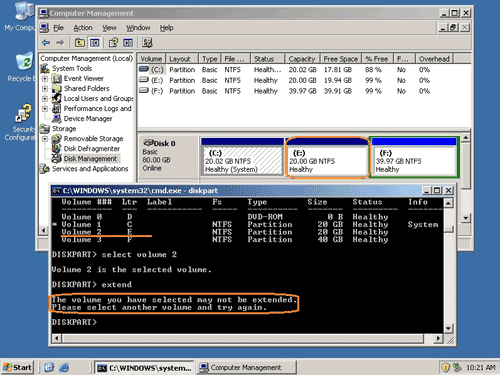Open the File menu
The width and height of the screenshot is (500, 375).
coord(58,28)
